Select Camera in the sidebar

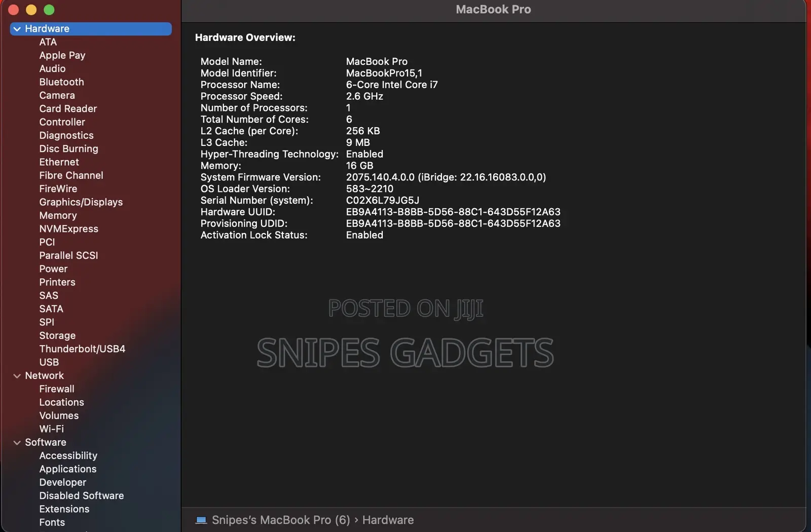[57, 95]
